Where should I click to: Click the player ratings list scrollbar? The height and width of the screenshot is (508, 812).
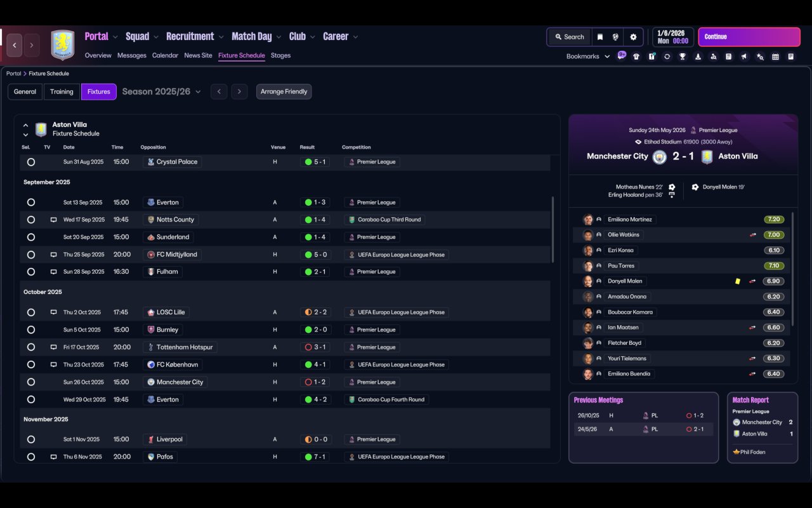coord(792,269)
